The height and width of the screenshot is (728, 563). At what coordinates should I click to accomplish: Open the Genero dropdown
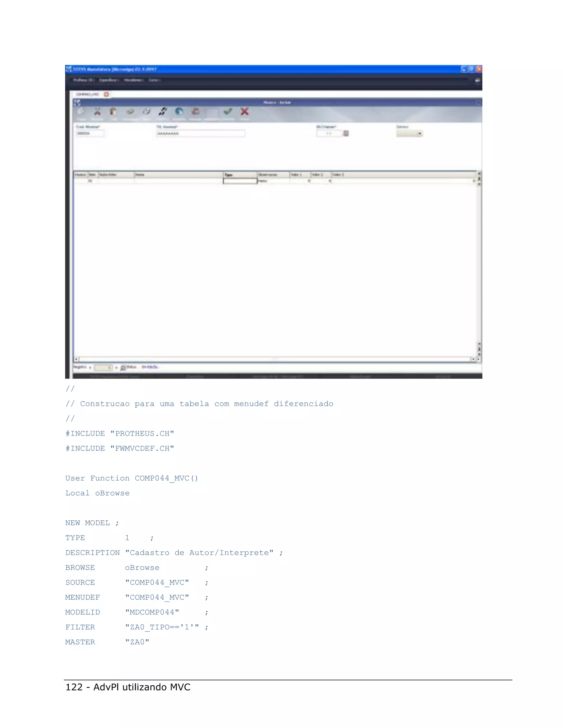pyautogui.click(x=409, y=133)
